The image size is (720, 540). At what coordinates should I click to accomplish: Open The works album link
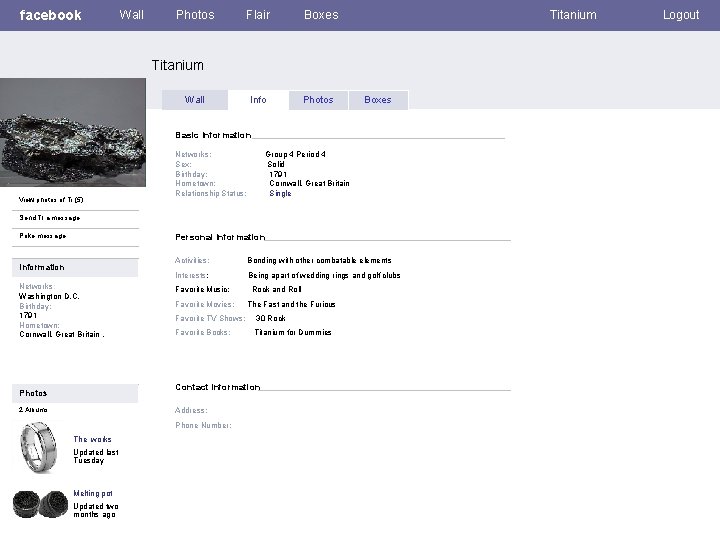(92, 439)
